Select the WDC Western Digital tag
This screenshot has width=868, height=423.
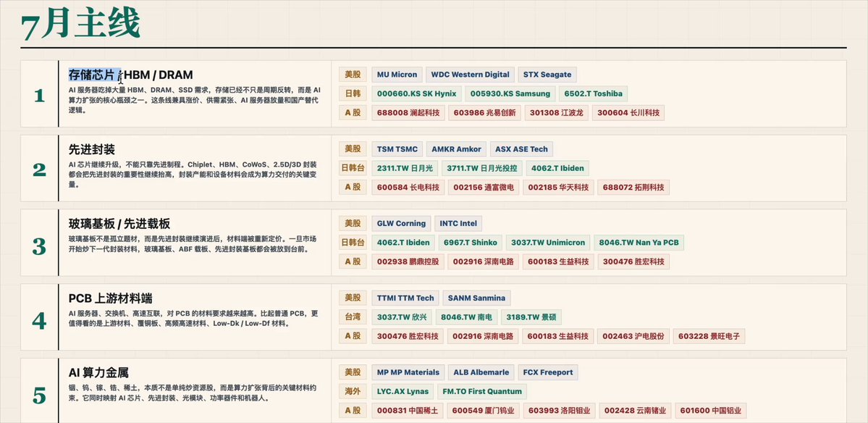pyautogui.click(x=470, y=75)
